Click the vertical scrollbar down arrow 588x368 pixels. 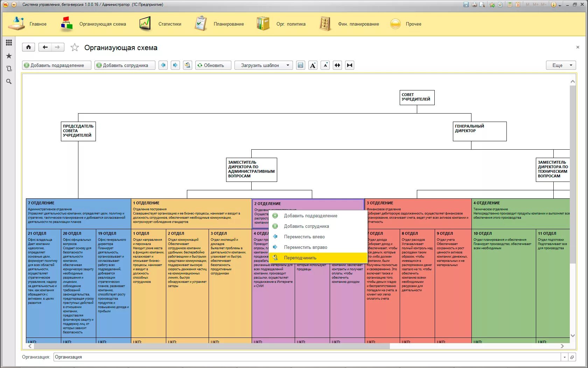[573, 335]
